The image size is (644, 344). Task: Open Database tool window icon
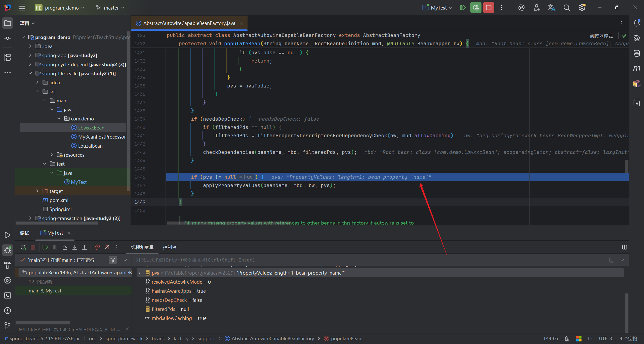point(636,53)
